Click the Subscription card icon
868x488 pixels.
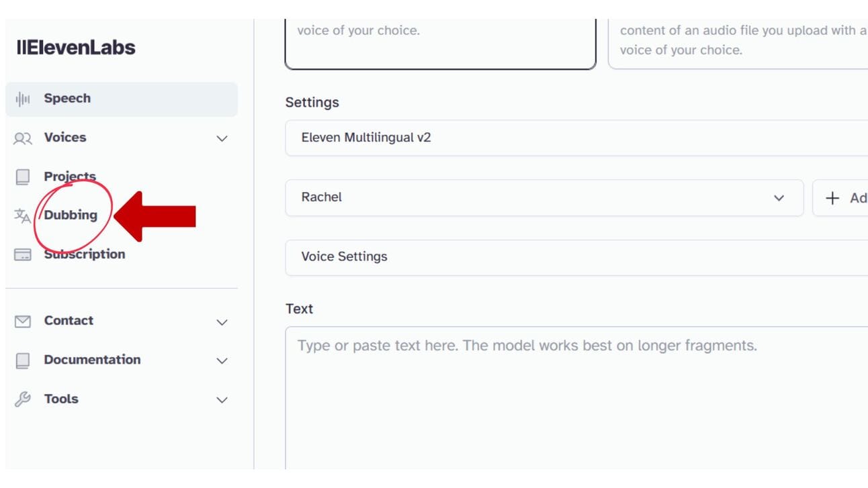pyautogui.click(x=23, y=254)
